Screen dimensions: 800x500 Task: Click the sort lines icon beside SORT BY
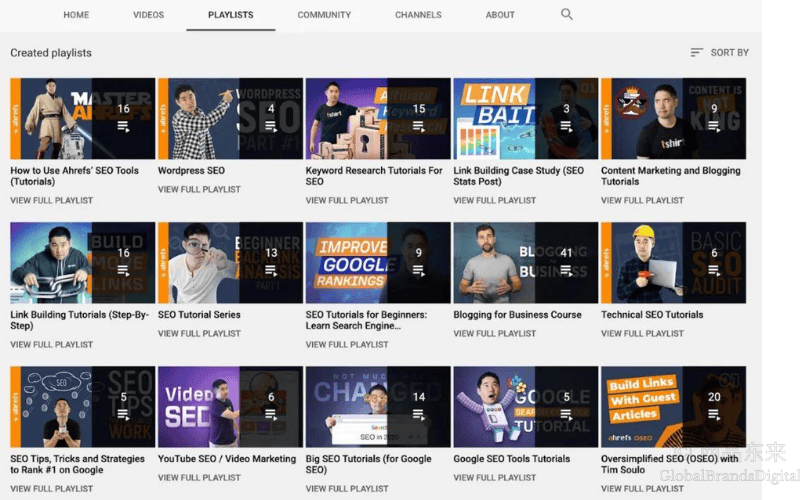pos(696,52)
